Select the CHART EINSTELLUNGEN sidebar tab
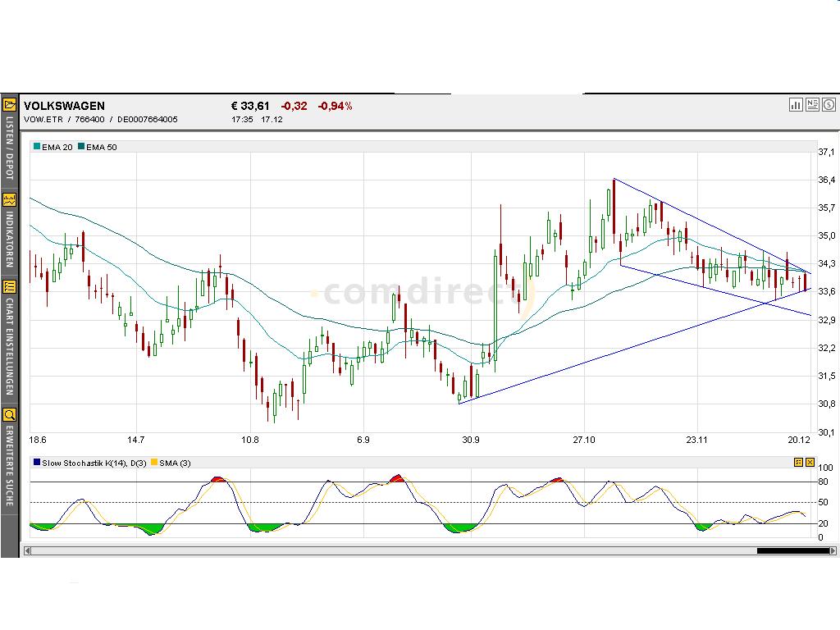The width and height of the screenshot is (840, 630). pyautogui.click(x=10, y=347)
